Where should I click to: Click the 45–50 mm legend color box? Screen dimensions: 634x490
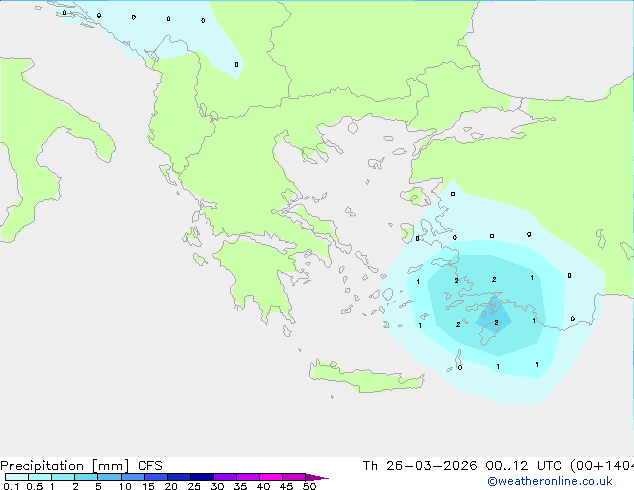pyautogui.click(x=294, y=477)
